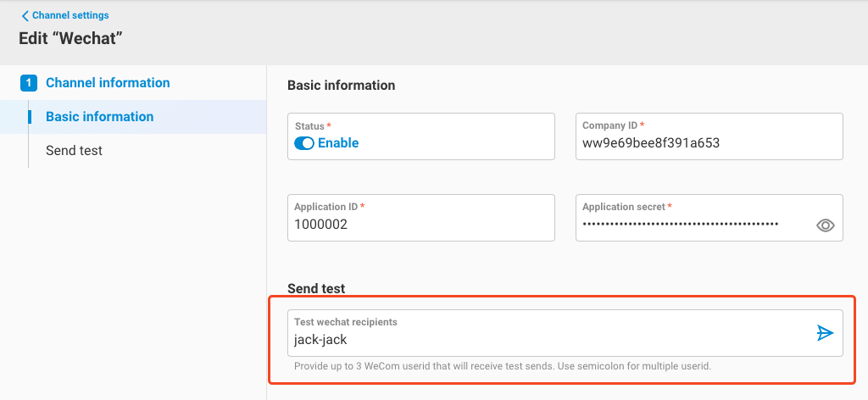The image size is (868, 400).
Task: Click the Test wechat recipients label
Action: click(346, 322)
